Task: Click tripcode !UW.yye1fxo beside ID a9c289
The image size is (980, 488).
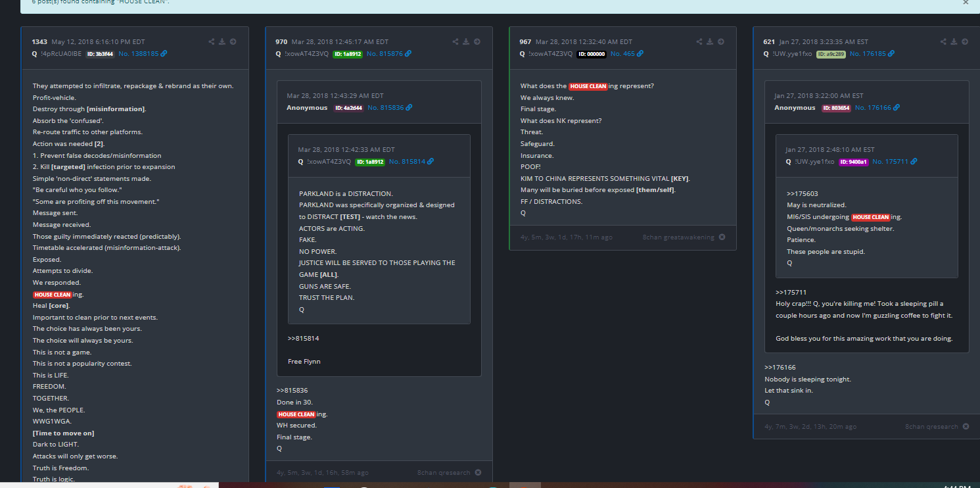Action: (x=793, y=53)
